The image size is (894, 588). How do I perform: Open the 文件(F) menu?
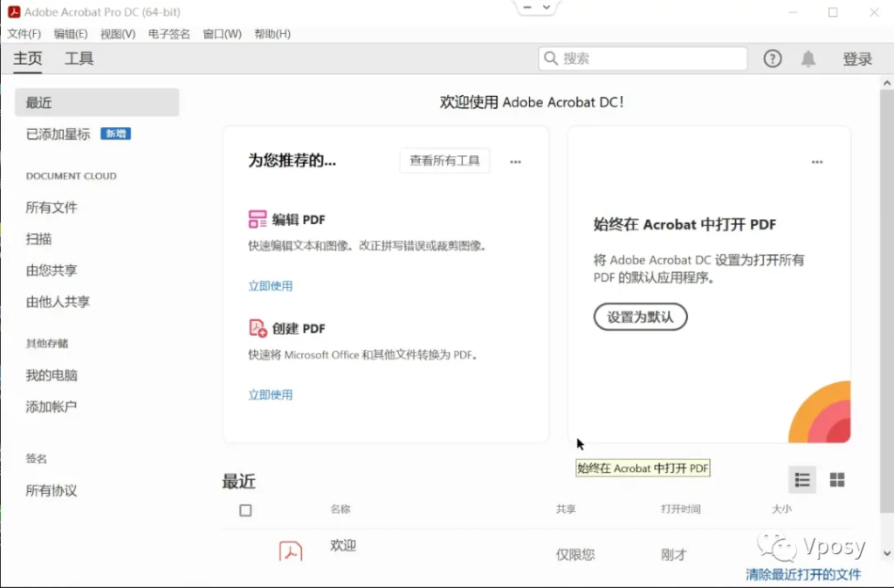coord(24,34)
